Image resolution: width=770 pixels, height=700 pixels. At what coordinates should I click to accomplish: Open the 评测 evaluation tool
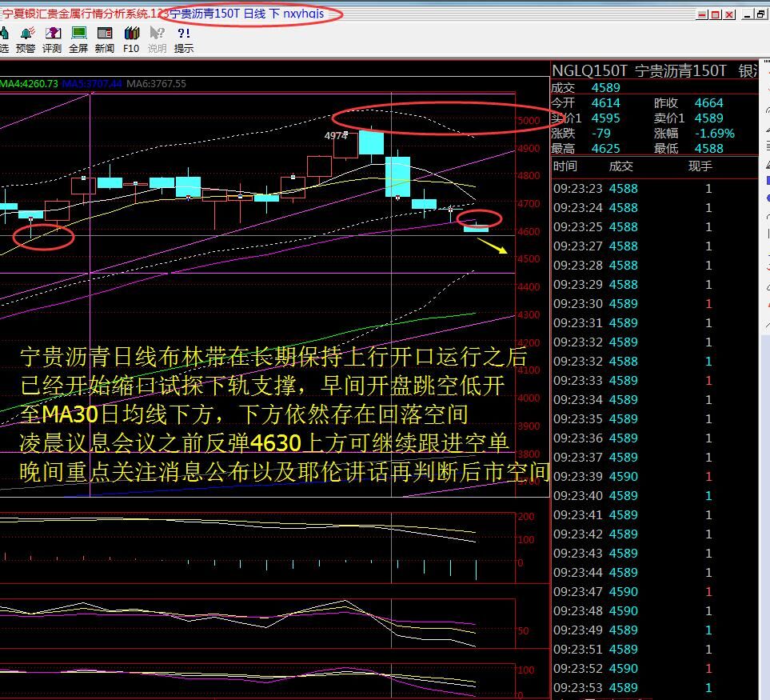click(53, 39)
